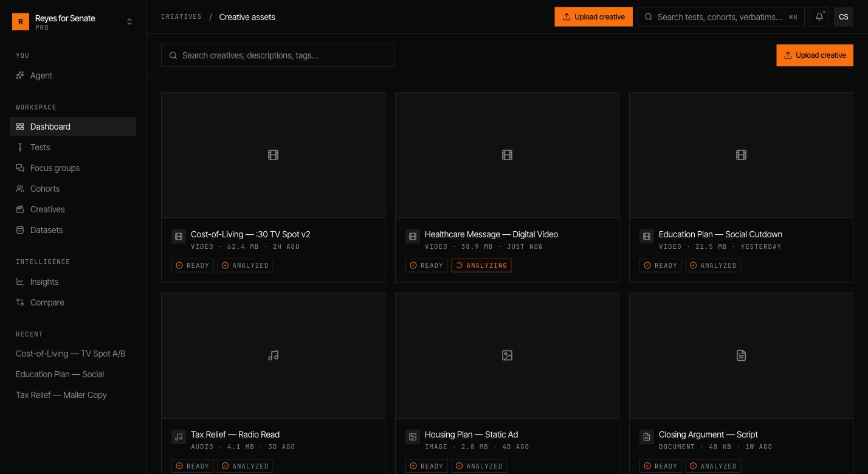Open Healthcare Message Digital Video thumbnail
The width and height of the screenshot is (868, 474).
click(x=507, y=155)
